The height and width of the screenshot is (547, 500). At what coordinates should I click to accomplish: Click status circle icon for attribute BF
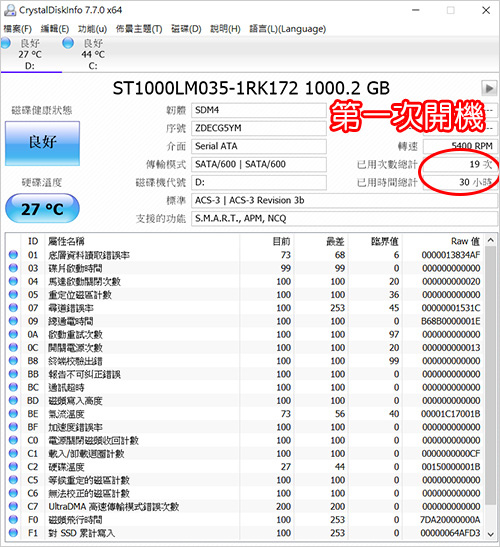(x=13, y=427)
